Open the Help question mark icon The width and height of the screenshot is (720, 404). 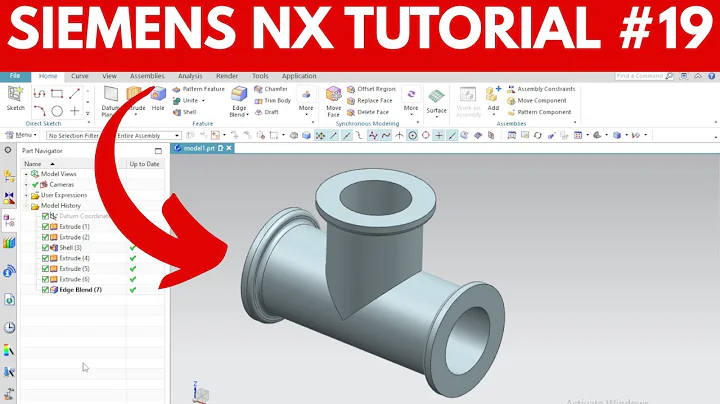[711, 76]
